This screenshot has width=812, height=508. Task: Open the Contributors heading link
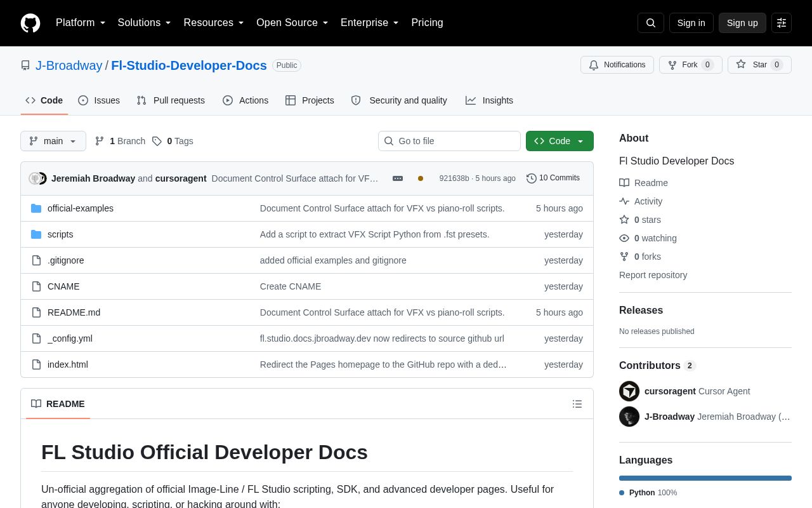pos(657,366)
